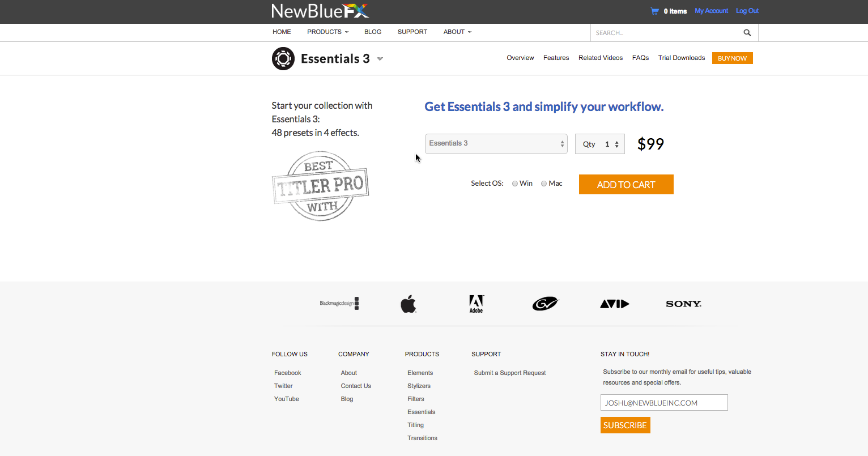Click the newsletter email input field
Image resolution: width=868 pixels, height=456 pixels.
(x=663, y=403)
